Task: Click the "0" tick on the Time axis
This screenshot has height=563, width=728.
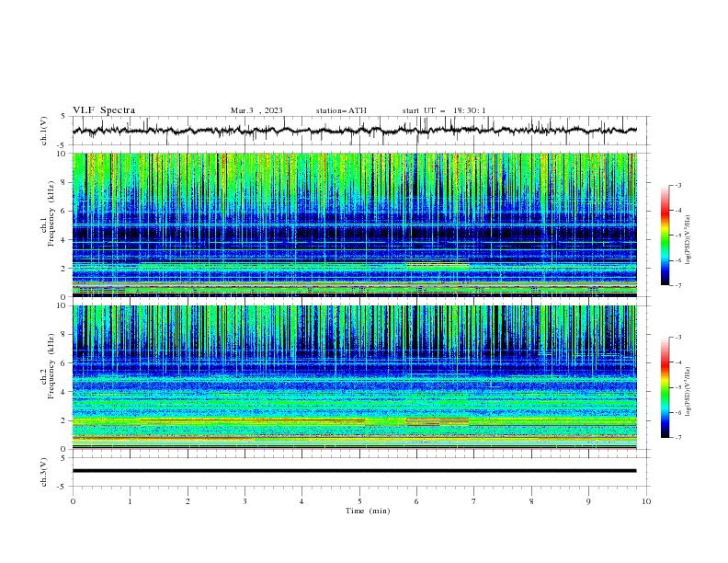Action: tap(73, 501)
